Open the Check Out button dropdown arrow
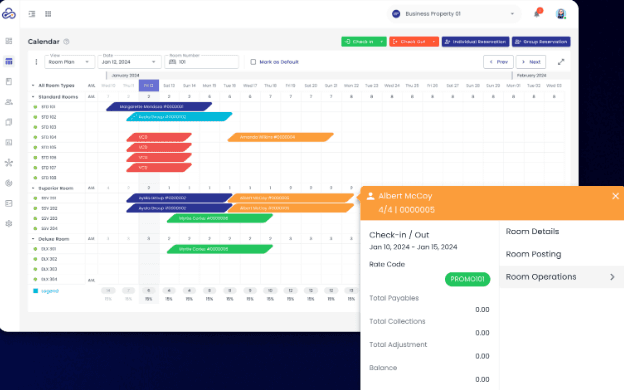This screenshot has height=390, width=624. pos(434,41)
